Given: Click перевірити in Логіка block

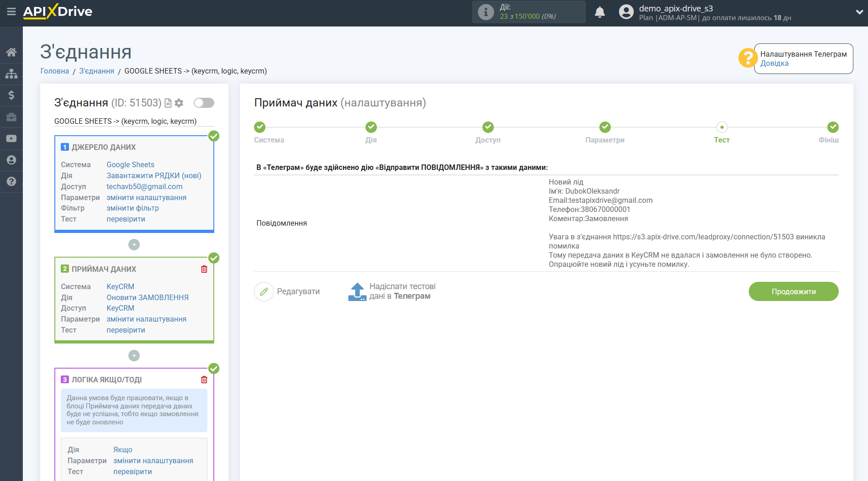Looking at the screenshot, I should coord(133,471).
